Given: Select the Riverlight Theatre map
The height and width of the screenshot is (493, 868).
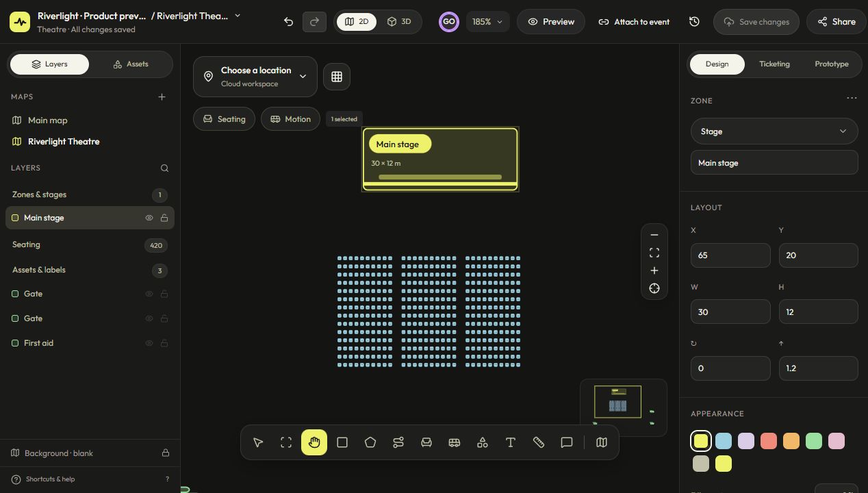Looking at the screenshot, I should 90,142.
